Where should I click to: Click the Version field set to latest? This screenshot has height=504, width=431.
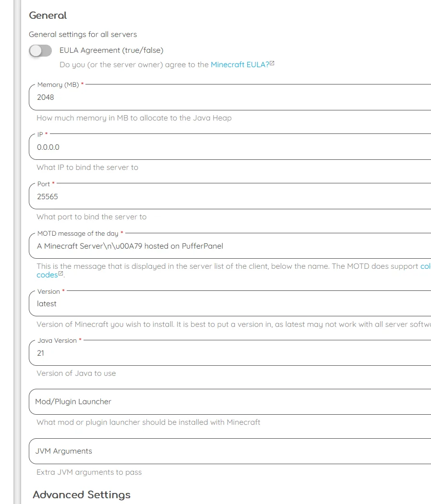[x=230, y=304]
